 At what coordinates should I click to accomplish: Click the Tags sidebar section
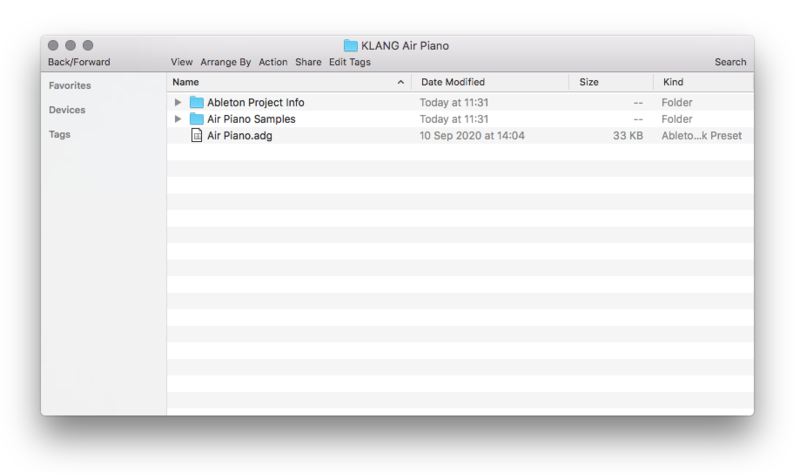[59, 134]
